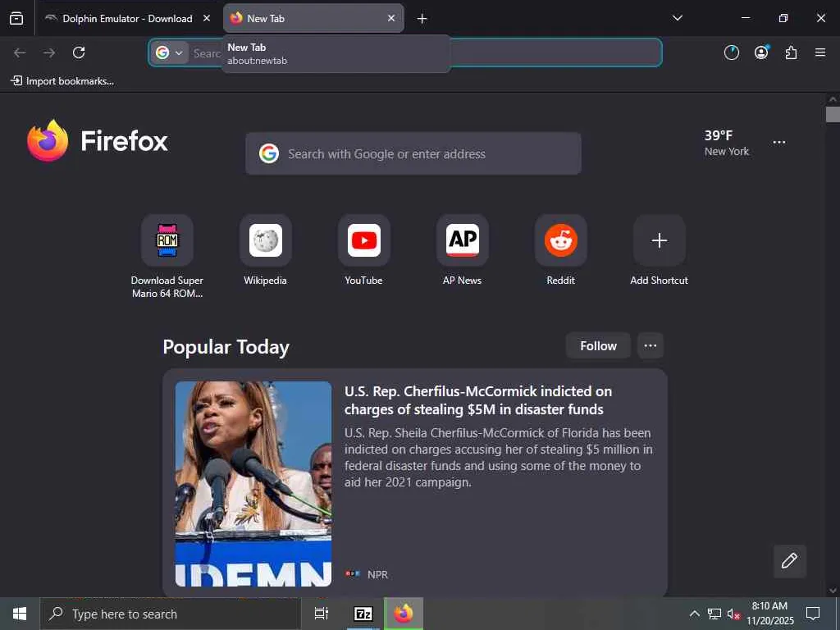Open the Popular Today three-dot options
840x630 pixels.
pyautogui.click(x=651, y=346)
